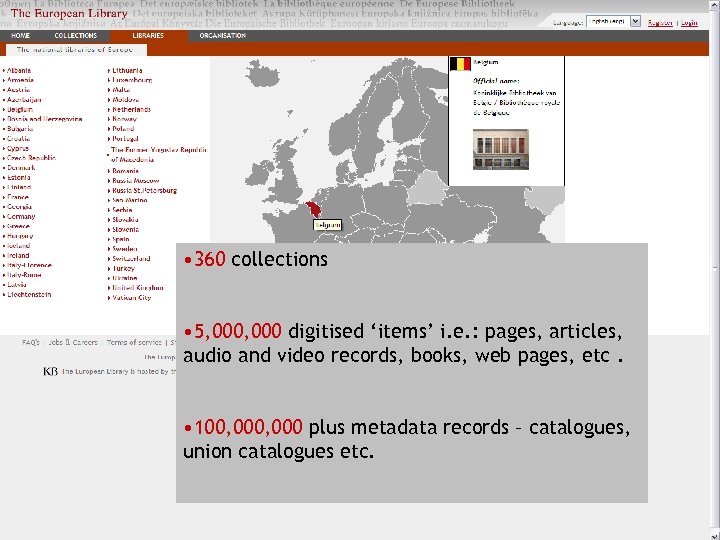Image resolution: width=720 pixels, height=540 pixels.
Task: Open the San Marino link
Action: [x=129, y=201]
